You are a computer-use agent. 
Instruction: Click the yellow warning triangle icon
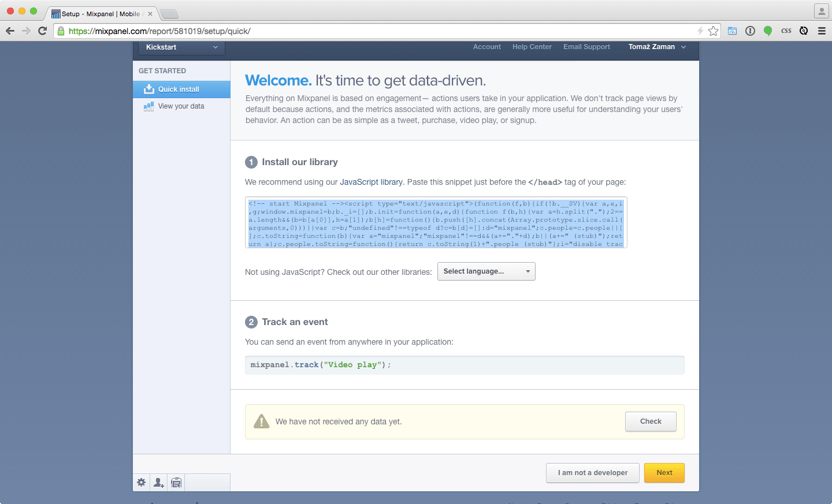click(262, 421)
